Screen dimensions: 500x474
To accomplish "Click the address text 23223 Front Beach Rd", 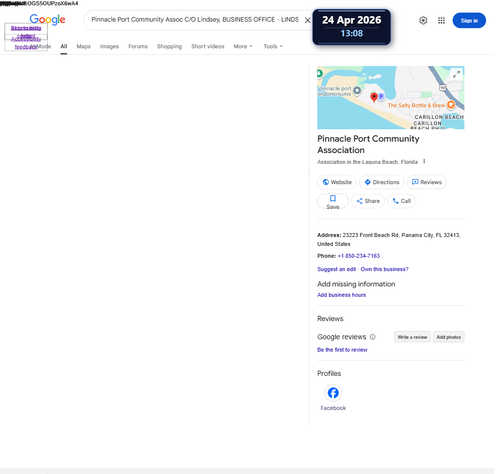I will (x=371, y=235).
